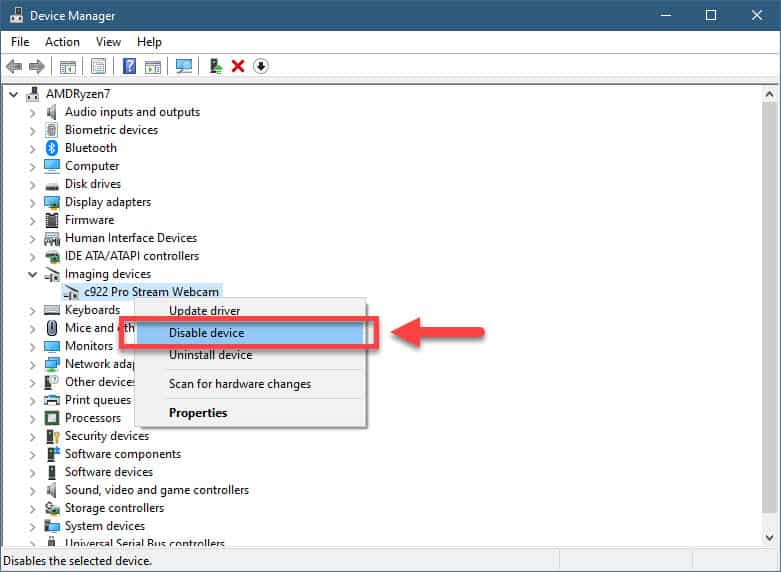Select the System devices tree item

click(105, 526)
